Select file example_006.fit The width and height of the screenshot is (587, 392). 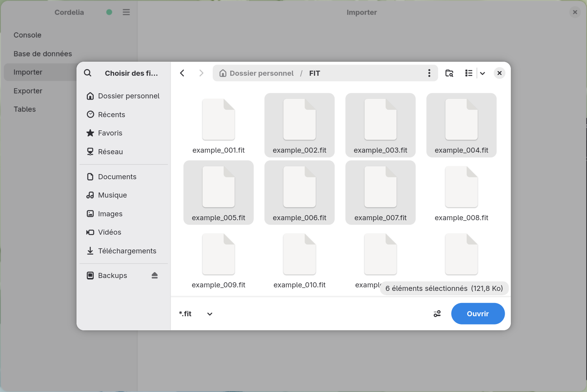point(299,192)
